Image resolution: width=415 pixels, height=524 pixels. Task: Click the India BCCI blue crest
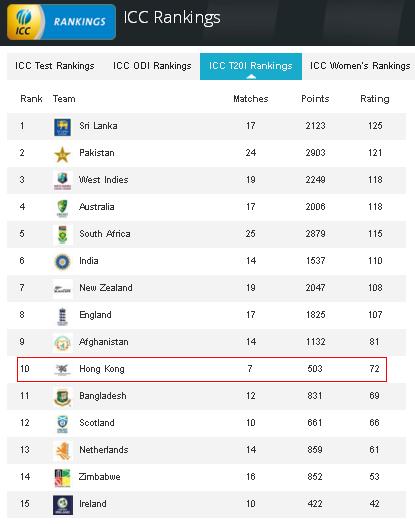[62, 262]
